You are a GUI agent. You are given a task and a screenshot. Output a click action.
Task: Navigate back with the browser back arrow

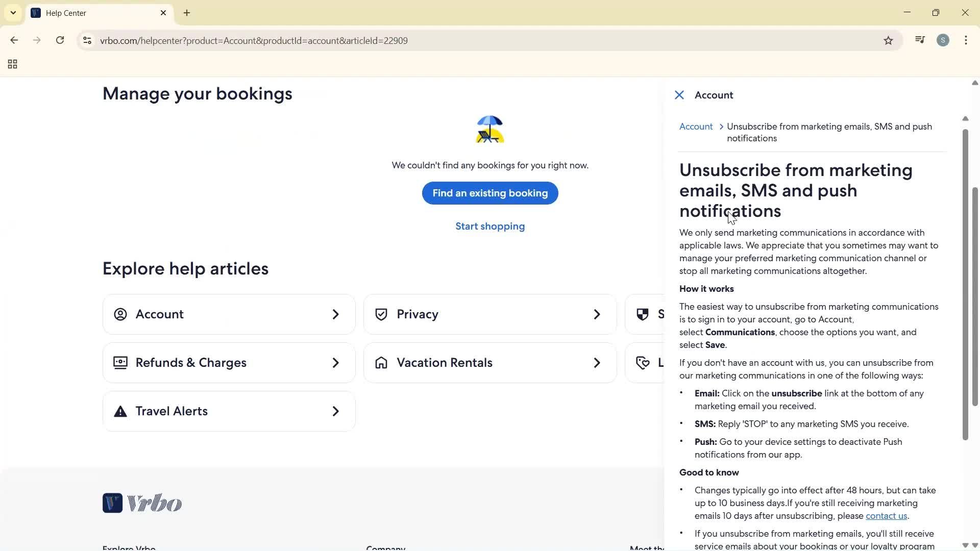pyautogui.click(x=14, y=40)
